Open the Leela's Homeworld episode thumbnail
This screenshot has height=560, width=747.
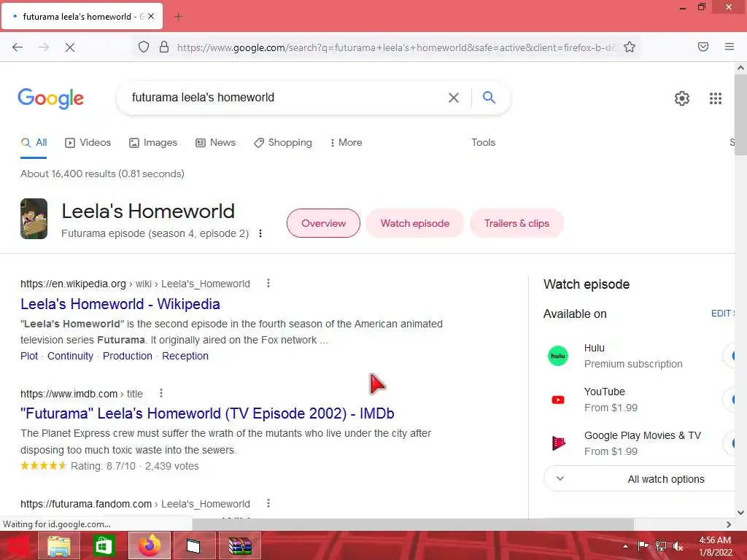(34, 219)
